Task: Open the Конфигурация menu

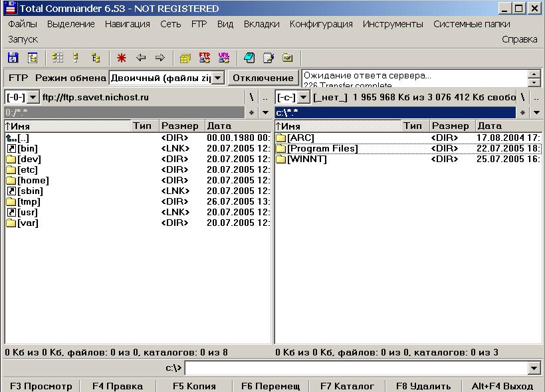Action: click(x=321, y=24)
